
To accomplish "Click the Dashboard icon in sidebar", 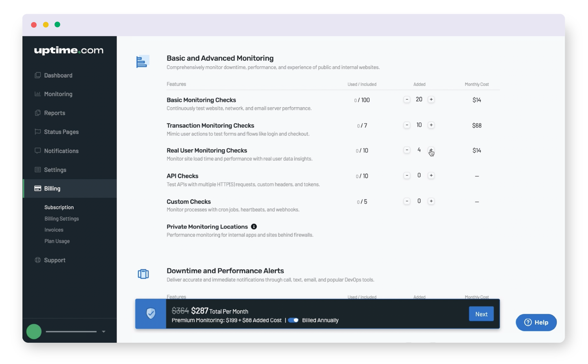I will [38, 75].
